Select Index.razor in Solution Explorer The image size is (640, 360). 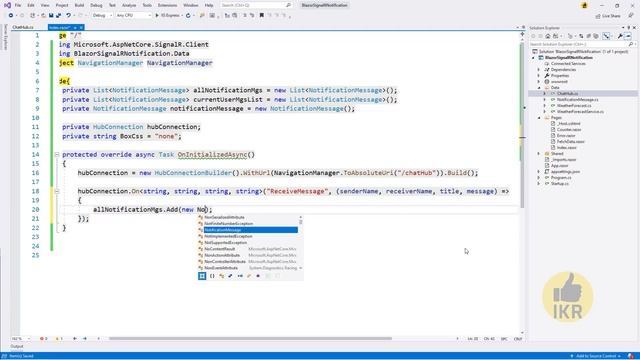coord(567,148)
